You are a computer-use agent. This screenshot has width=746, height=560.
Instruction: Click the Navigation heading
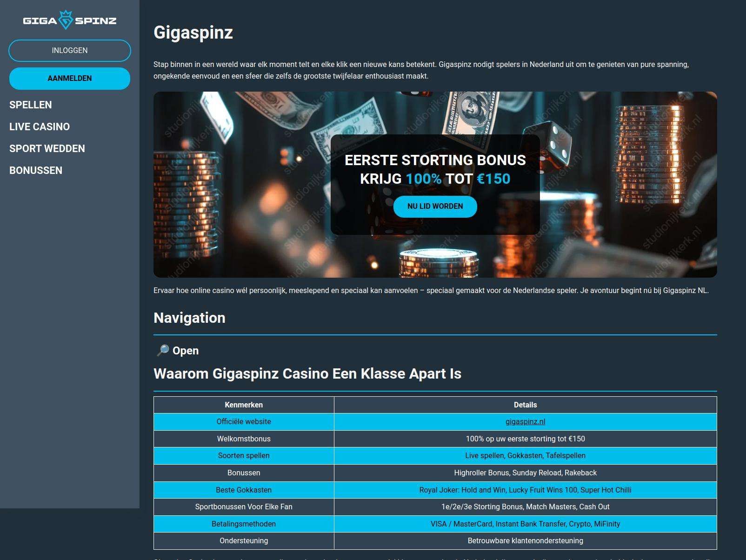point(189,318)
